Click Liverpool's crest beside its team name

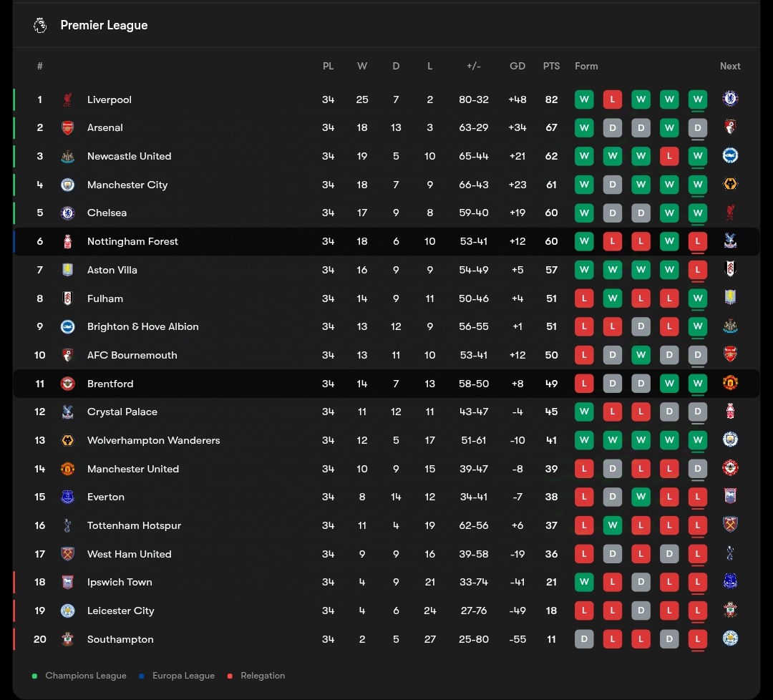point(67,99)
